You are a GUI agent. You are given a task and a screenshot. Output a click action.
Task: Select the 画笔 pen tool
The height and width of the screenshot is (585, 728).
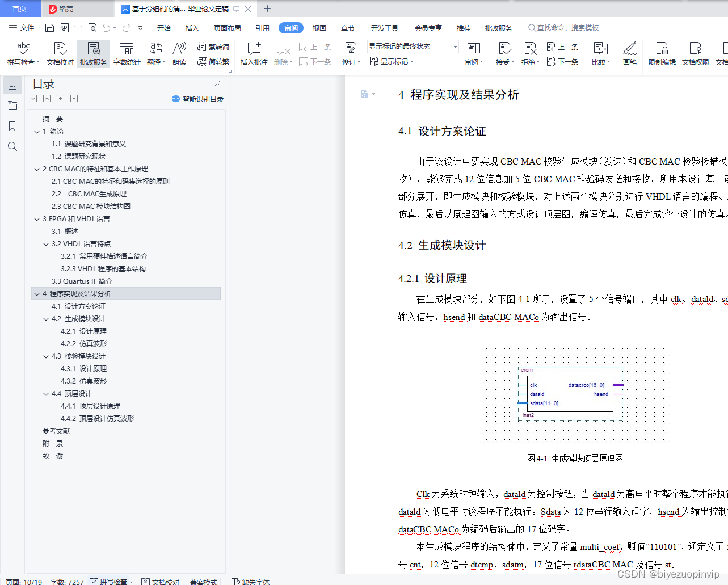[x=630, y=54]
